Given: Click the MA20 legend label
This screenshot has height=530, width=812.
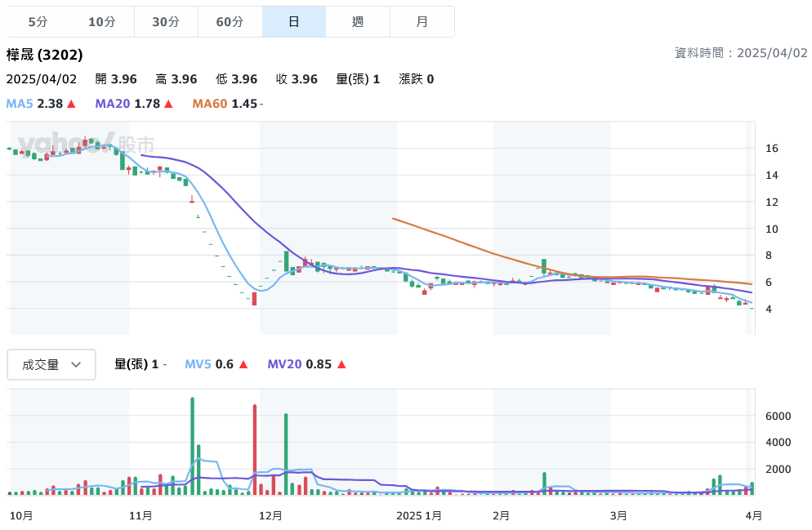Looking at the screenshot, I should (113, 104).
